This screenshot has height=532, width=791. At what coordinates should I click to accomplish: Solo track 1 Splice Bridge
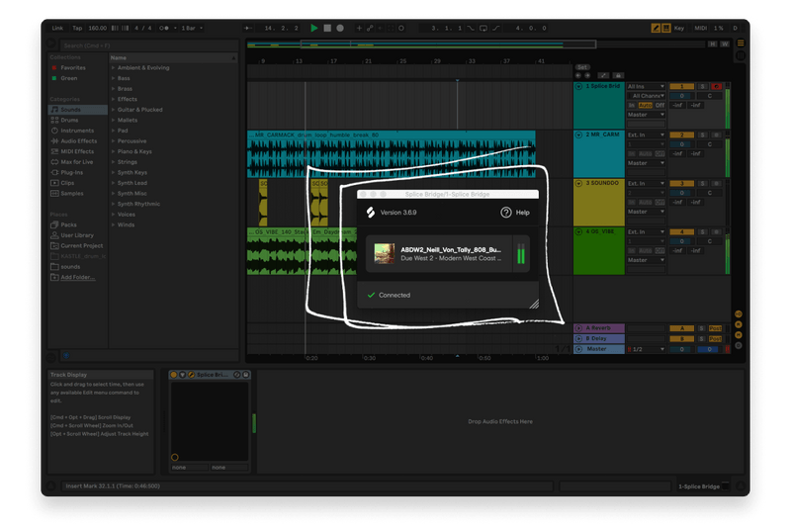pyautogui.click(x=703, y=86)
